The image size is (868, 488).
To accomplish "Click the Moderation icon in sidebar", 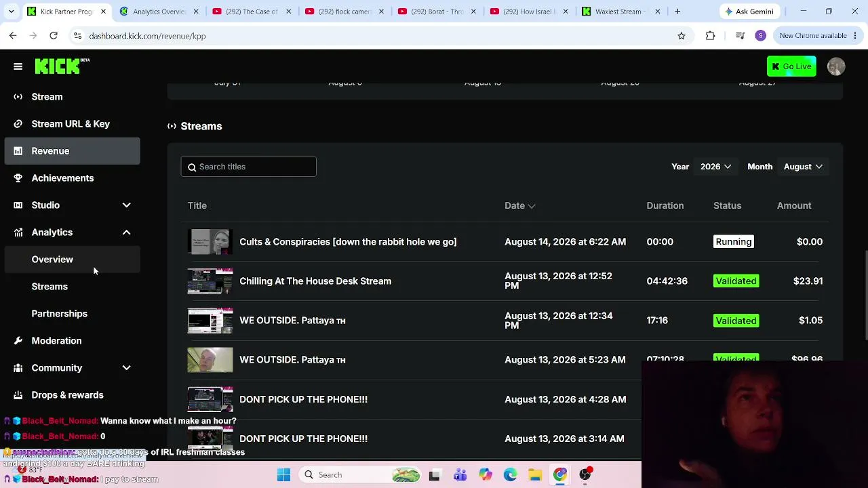I will click(x=18, y=341).
